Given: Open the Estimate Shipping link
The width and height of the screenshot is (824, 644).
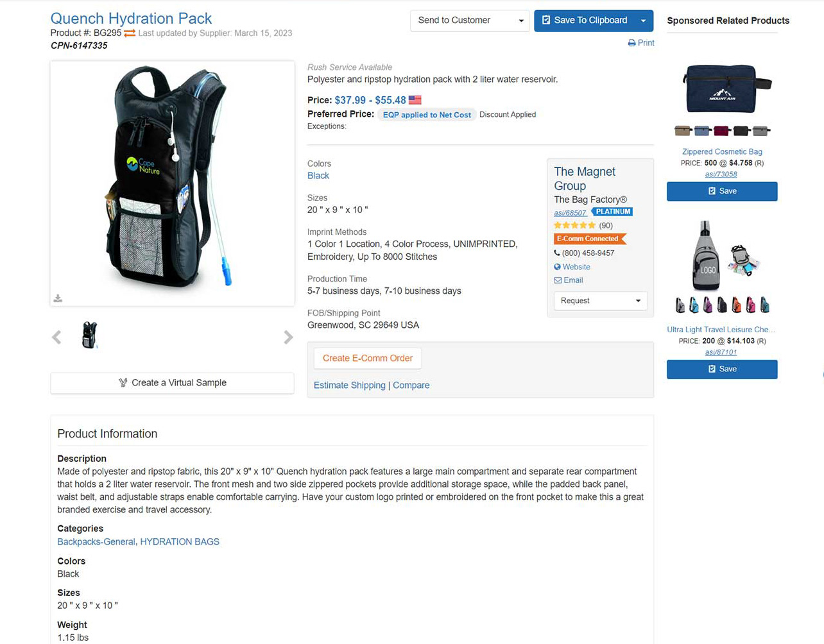Looking at the screenshot, I should [350, 386].
